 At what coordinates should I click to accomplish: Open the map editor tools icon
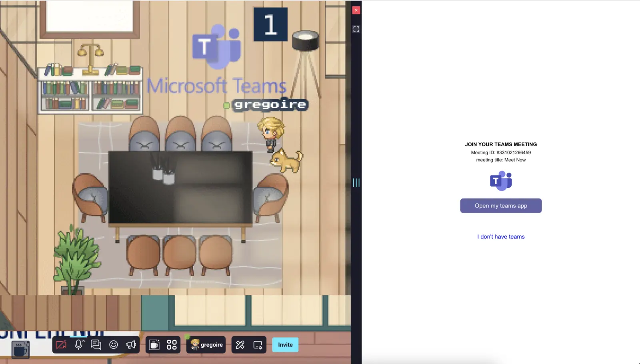(240, 345)
